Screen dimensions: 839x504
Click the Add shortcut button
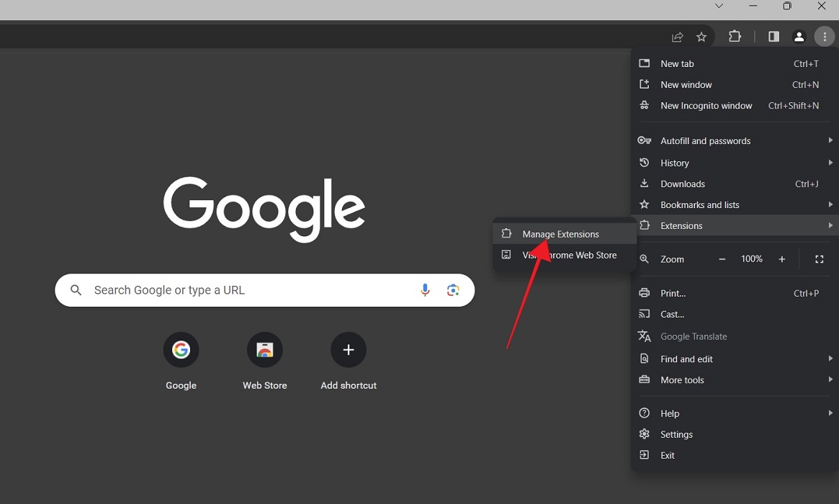[x=349, y=349]
